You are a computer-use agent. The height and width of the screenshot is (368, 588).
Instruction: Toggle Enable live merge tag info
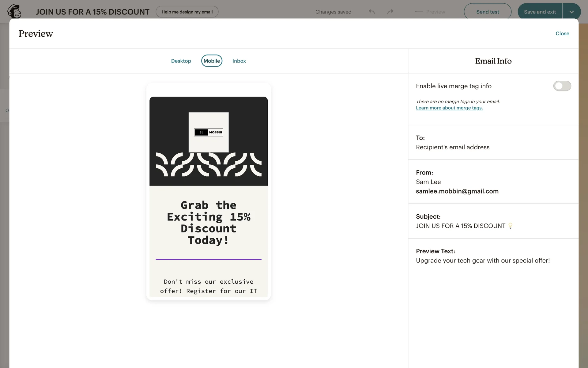[562, 86]
